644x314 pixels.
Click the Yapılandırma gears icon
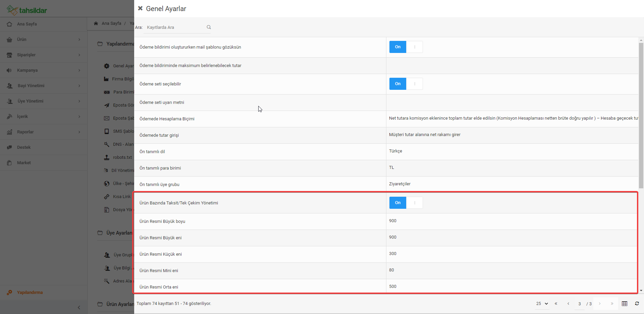pyautogui.click(x=9, y=293)
